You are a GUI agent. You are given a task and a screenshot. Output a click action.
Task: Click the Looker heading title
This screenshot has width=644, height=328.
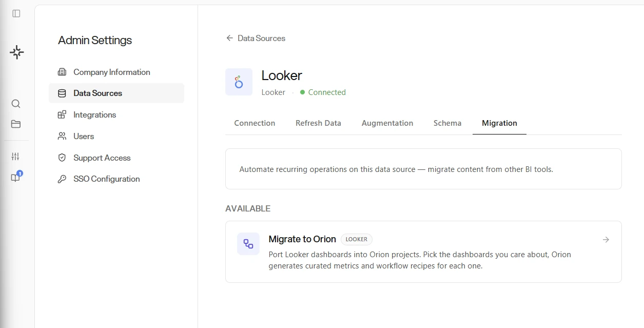(x=282, y=75)
